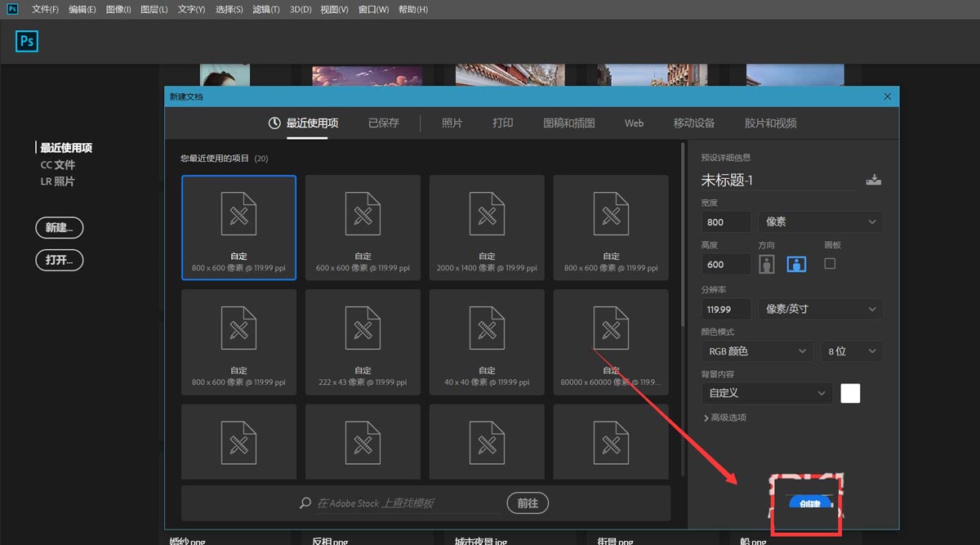
Task: Open the 视图(V) menu
Action: 334,10
